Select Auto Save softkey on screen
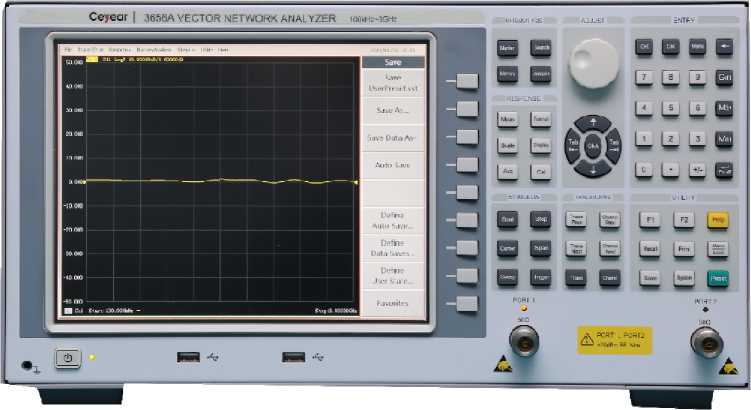751x410 pixels. 392,164
